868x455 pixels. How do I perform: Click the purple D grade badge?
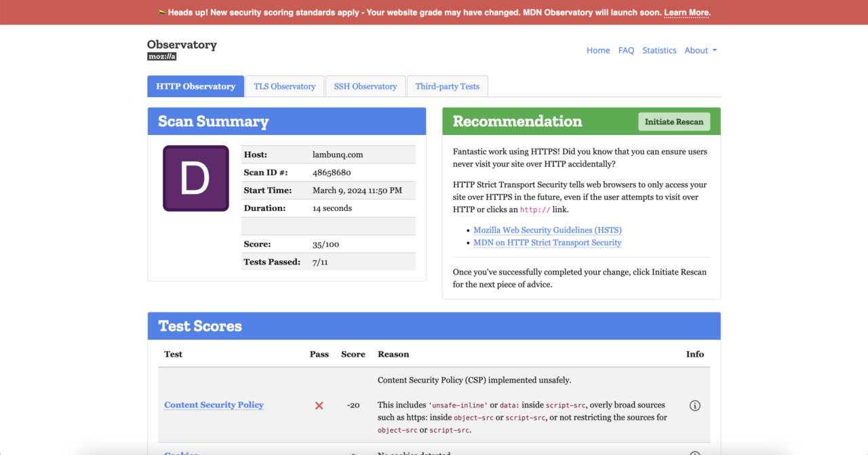(195, 178)
